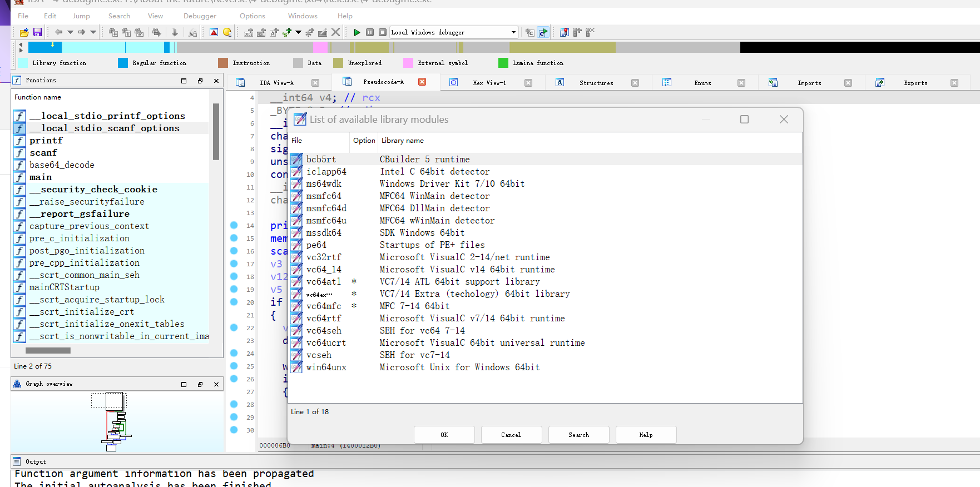980x487 pixels.
Task: Click the Lumina function green legend swatch
Action: [x=503, y=63]
